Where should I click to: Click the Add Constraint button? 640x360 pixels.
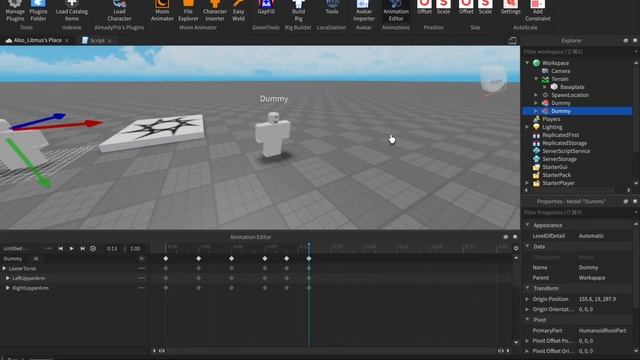click(538, 11)
